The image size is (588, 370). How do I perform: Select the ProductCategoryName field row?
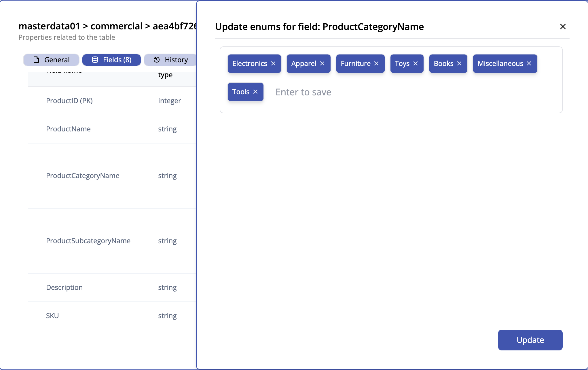tap(83, 175)
